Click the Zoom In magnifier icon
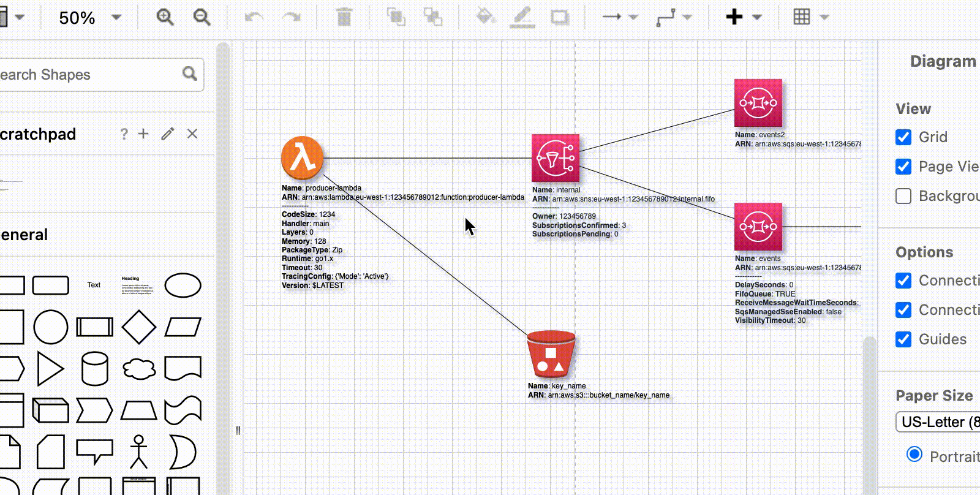Screen dimensions: 980x495 (x=165, y=17)
